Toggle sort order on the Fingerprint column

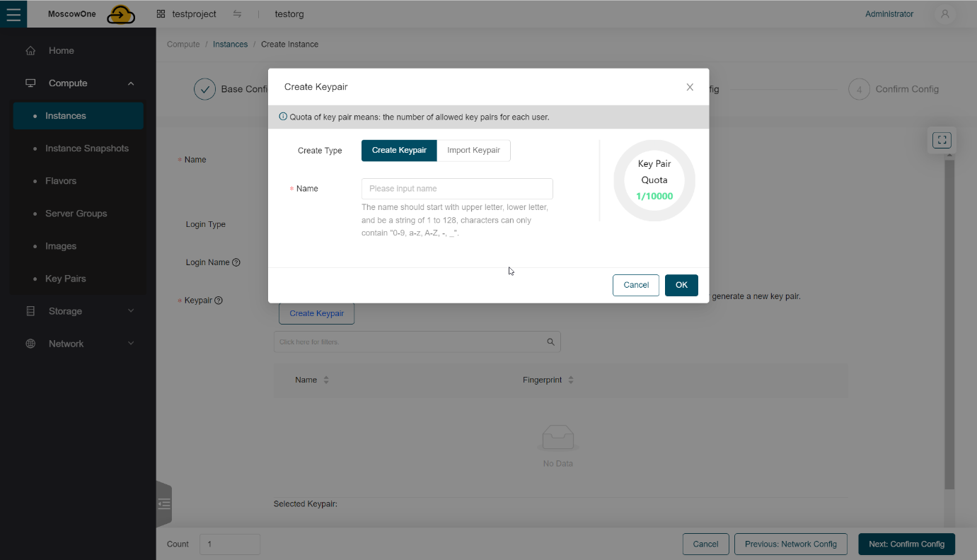point(570,379)
